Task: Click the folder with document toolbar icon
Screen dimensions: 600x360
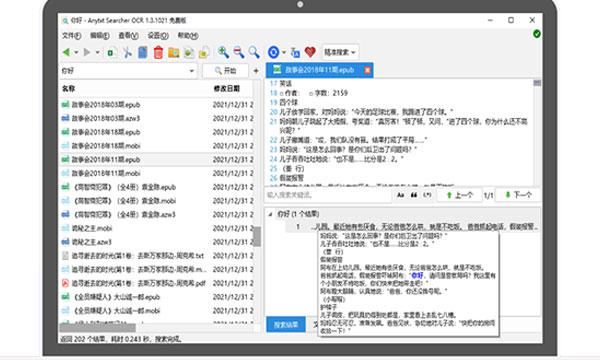Action: tap(204, 52)
